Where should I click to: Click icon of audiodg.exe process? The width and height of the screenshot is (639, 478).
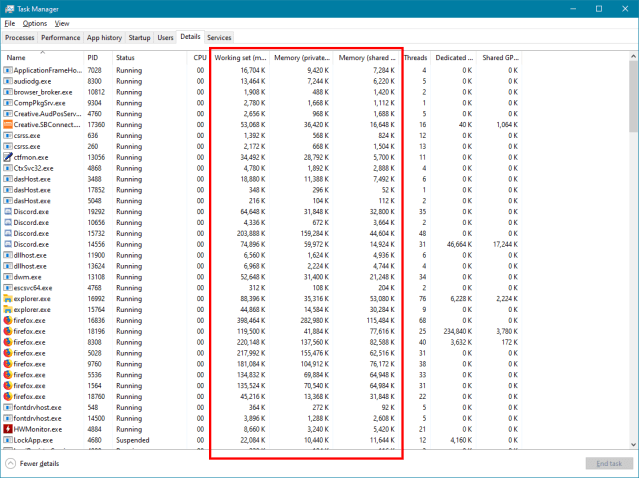click(8, 81)
